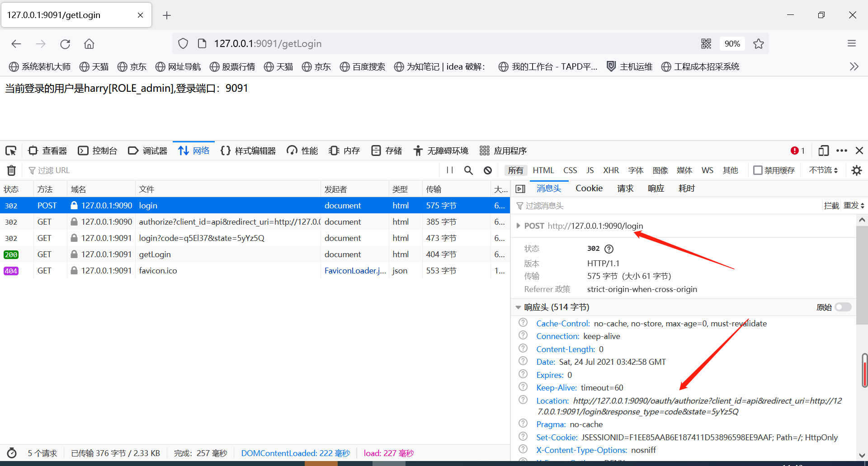Open the tracking protection shield panel
868x466 pixels.
(183, 43)
